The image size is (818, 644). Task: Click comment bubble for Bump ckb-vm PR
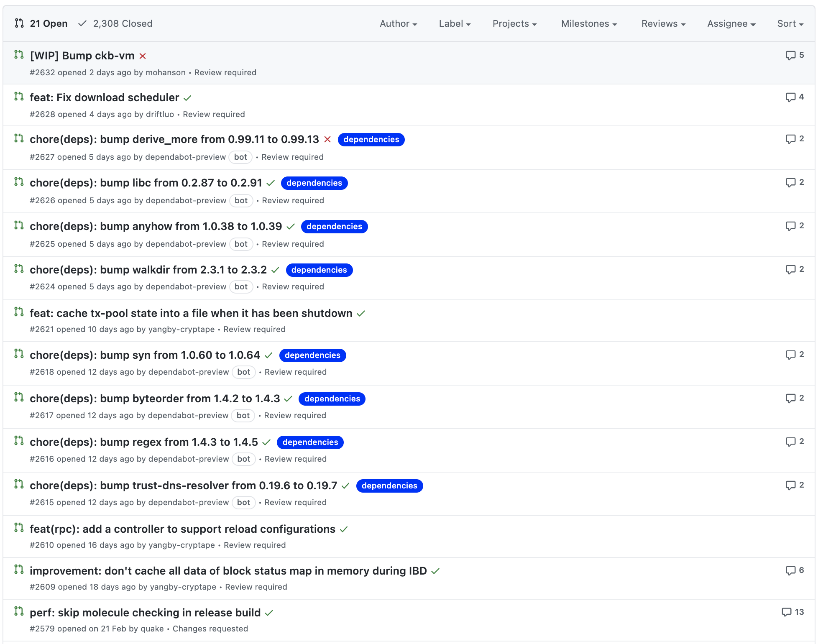point(790,55)
